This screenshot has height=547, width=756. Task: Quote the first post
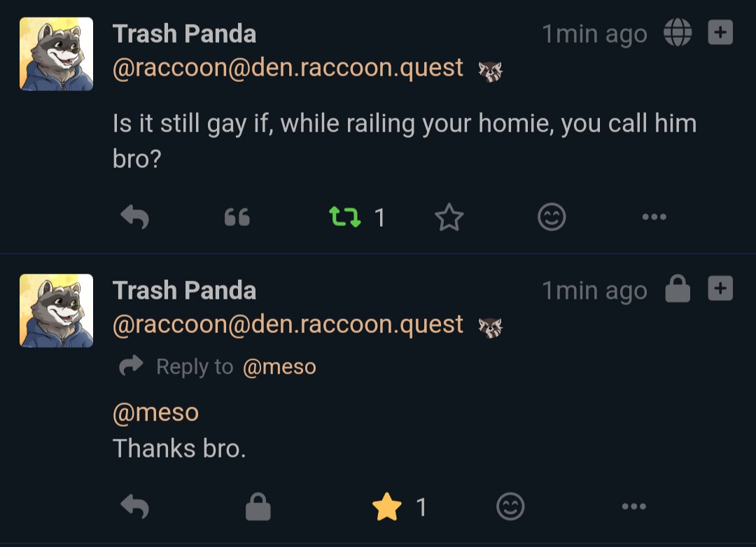(x=237, y=218)
